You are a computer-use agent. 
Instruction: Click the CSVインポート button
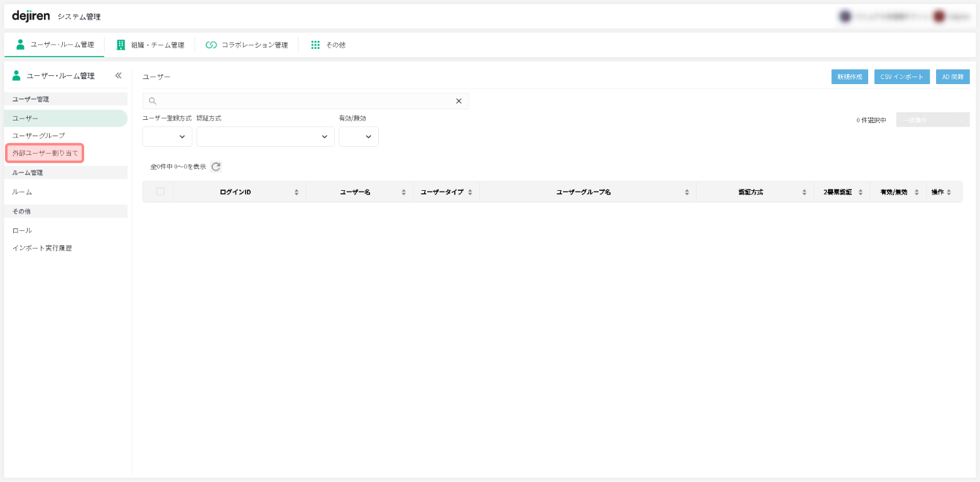(901, 77)
